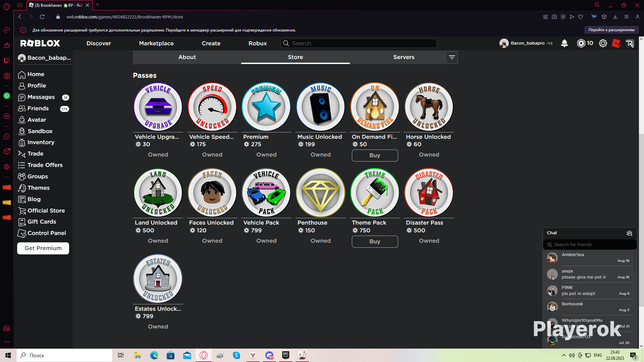View the On Demand Fire pass icon
The height and width of the screenshot is (362, 644).
point(375,107)
